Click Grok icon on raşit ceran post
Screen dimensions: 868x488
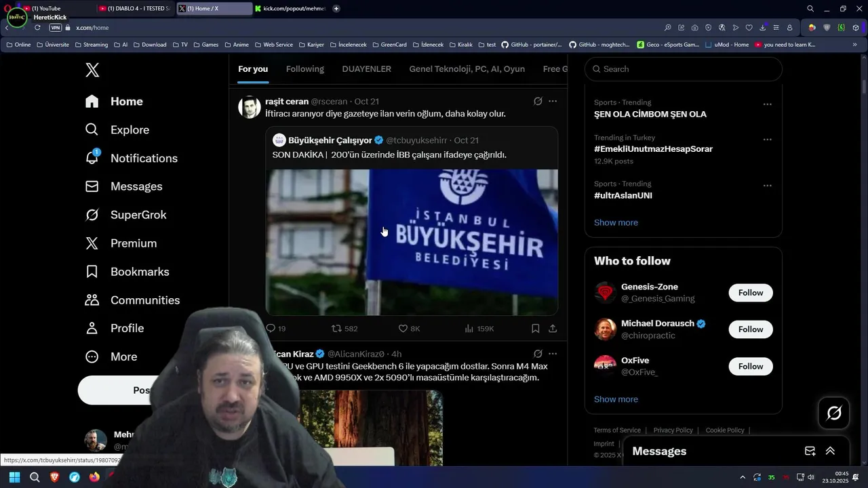pyautogui.click(x=538, y=101)
